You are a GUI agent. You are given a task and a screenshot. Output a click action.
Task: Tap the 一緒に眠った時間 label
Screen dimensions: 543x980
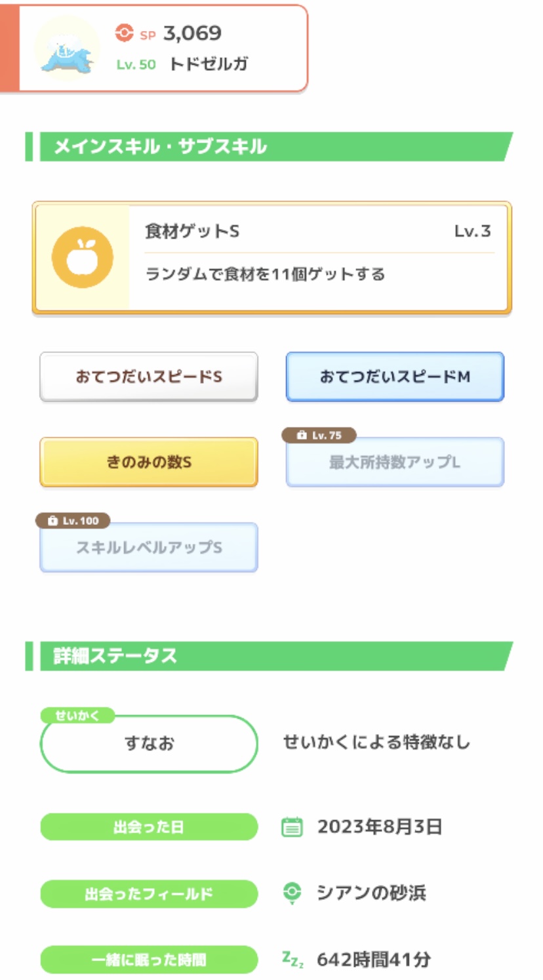tap(149, 960)
